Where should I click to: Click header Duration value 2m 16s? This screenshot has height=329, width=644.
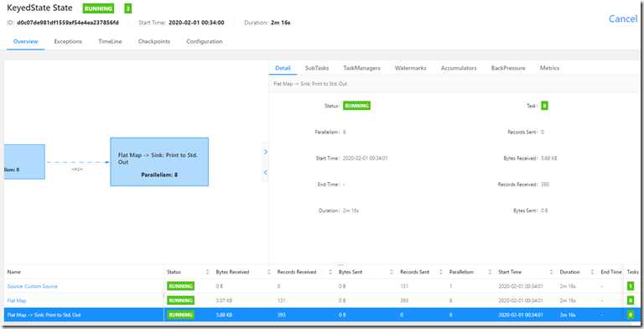tap(281, 23)
